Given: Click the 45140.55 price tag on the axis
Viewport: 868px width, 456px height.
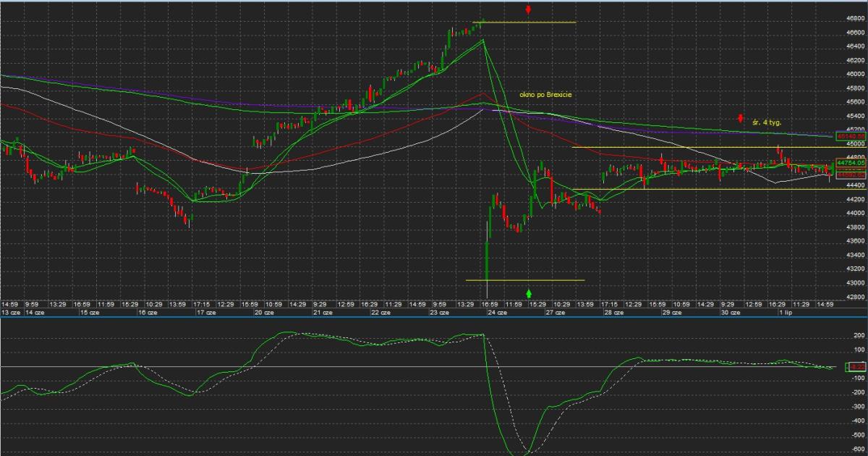Looking at the screenshot, I should 851,135.
